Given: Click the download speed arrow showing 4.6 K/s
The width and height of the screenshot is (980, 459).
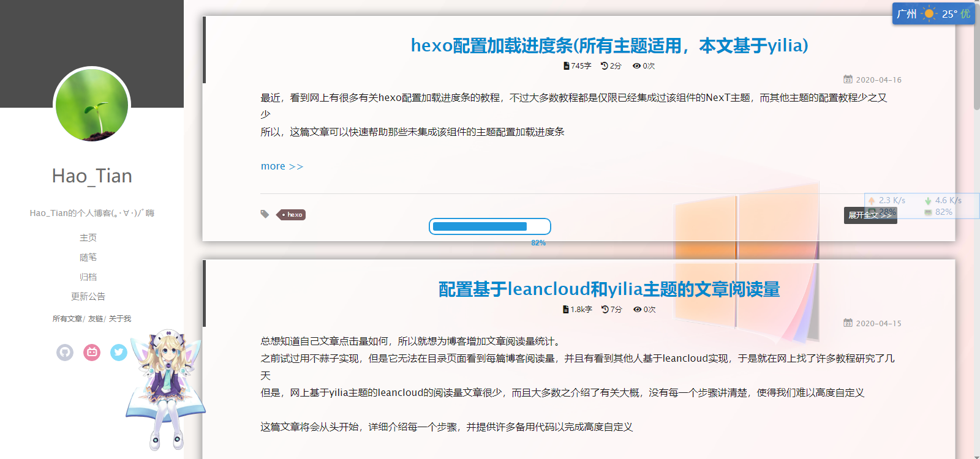Looking at the screenshot, I should (928, 201).
